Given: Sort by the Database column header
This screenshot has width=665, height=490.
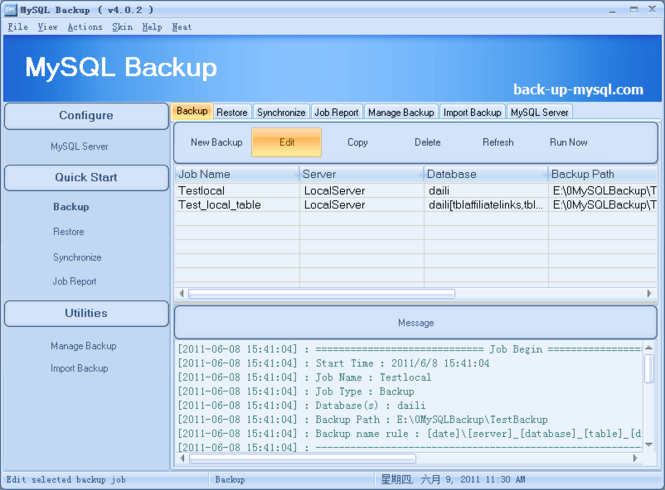Looking at the screenshot, I should tap(486, 174).
